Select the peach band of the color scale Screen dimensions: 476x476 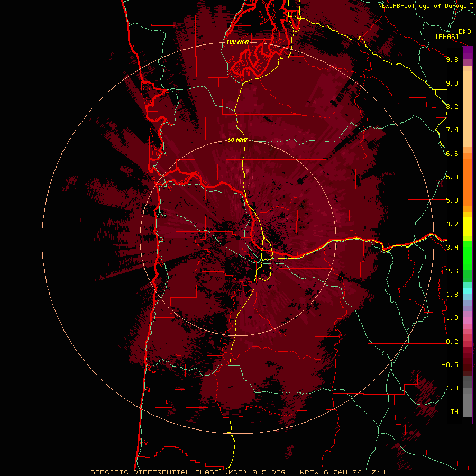tap(467, 106)
